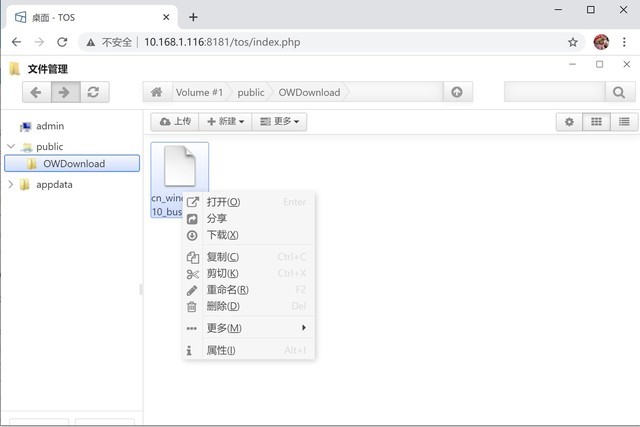This screenshot has height=427, width=640.
Task: Click the 不安全 security warning indicator
Action: point(109,42)
